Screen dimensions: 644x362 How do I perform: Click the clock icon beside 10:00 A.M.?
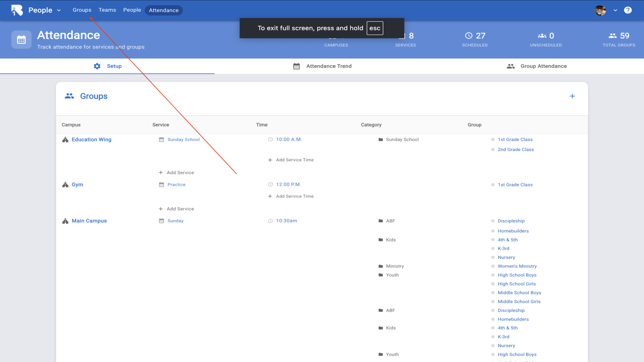point(270,139)
